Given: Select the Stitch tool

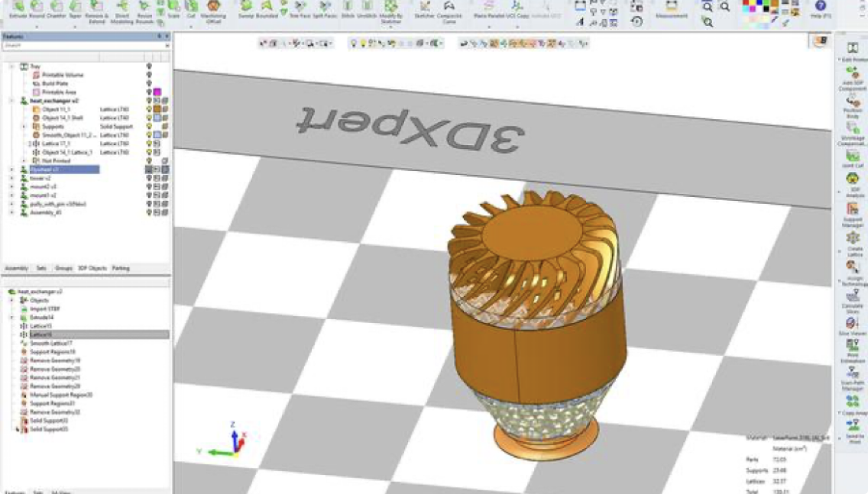Looking at the screenshot, I should tap(348, 9).
